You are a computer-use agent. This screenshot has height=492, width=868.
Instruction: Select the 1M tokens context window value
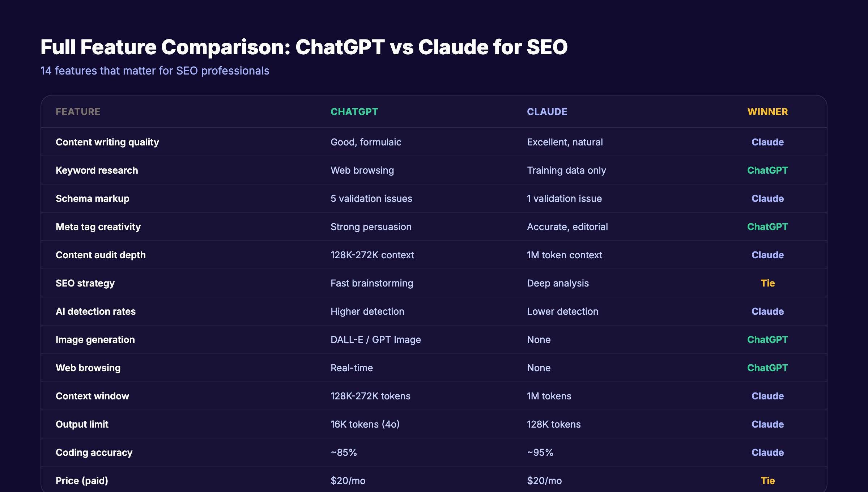pos(549,396)
